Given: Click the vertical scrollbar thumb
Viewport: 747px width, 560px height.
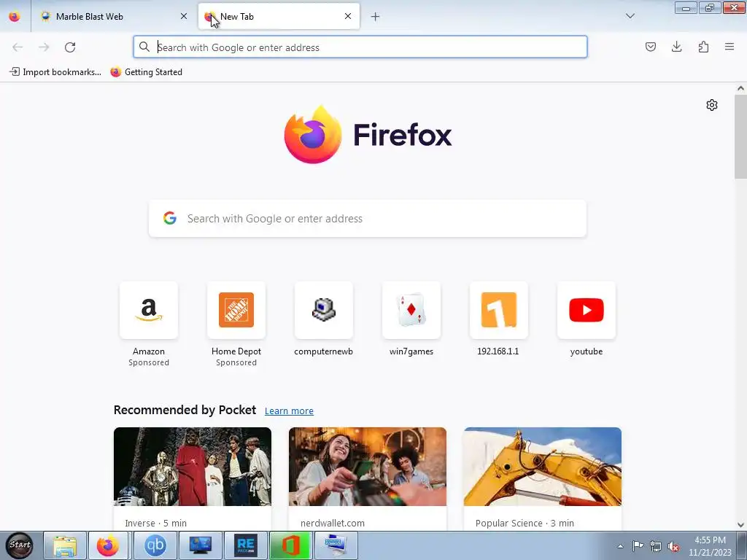Looking at the screenshot, I should 740,136.
